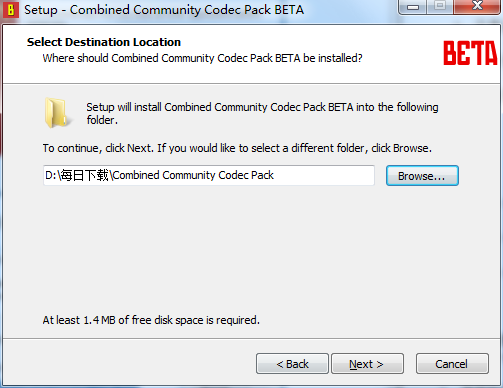Place cursor on 每日下载 in the path
Image resolution: width=503 pixels, height=388 pixels.
[x=84, y=175]
